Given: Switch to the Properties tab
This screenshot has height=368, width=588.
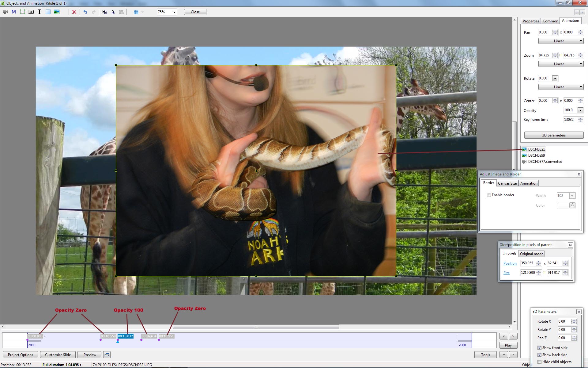Looking at the screenshot, I should coord(530,21).
